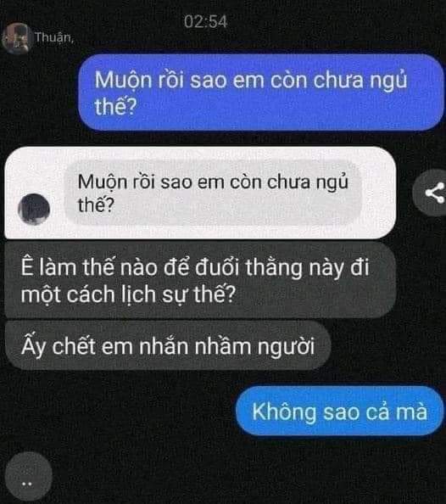Select the message 'Ê làm thế nào để đuổi thằng này đi'
446x504 pixels.
[x=200, y=280]
